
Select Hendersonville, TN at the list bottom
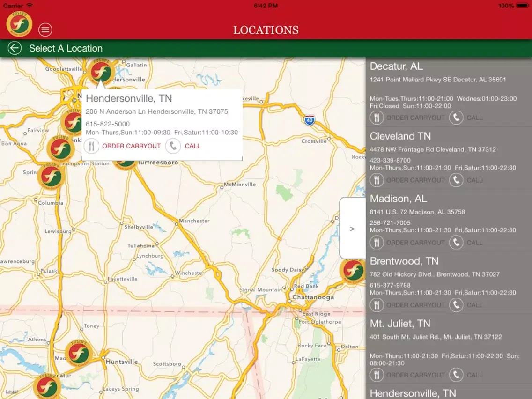pyautogui.click(x=413, y=393)
